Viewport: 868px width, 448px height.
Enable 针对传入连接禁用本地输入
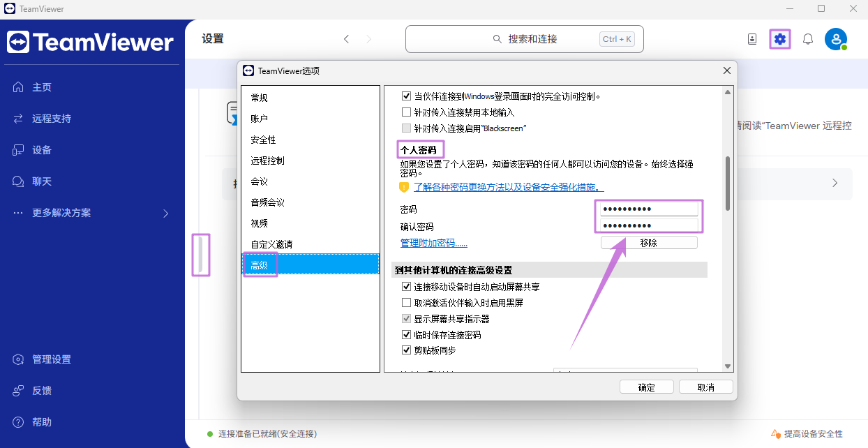pyautogui.click(x=407, y=112)
